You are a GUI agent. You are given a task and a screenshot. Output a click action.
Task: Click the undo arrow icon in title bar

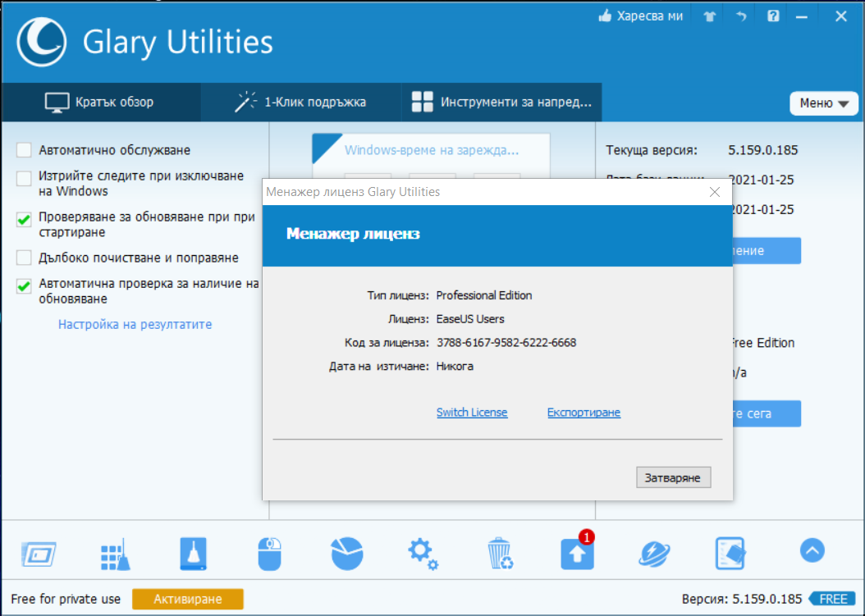(x=741, y=16)
